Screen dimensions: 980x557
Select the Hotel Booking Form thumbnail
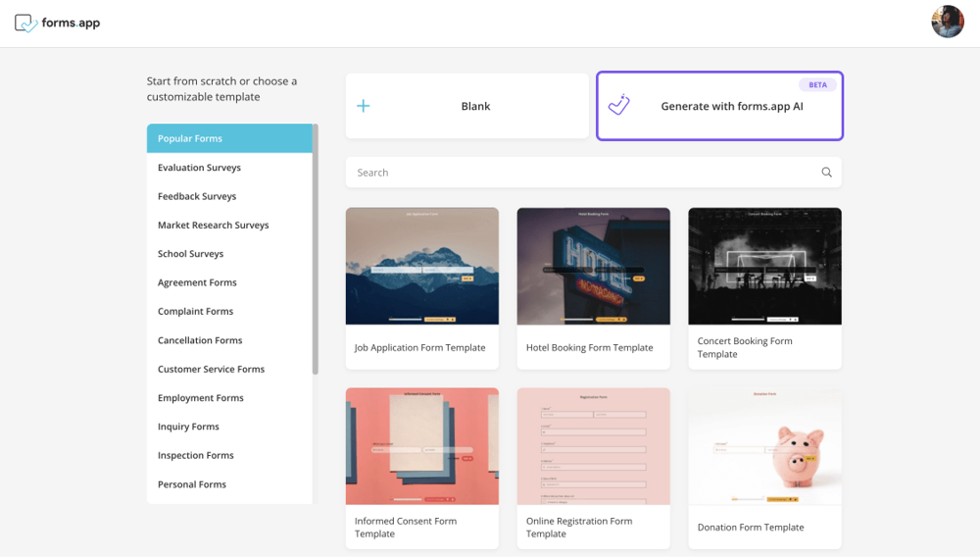tap(593, 266)
